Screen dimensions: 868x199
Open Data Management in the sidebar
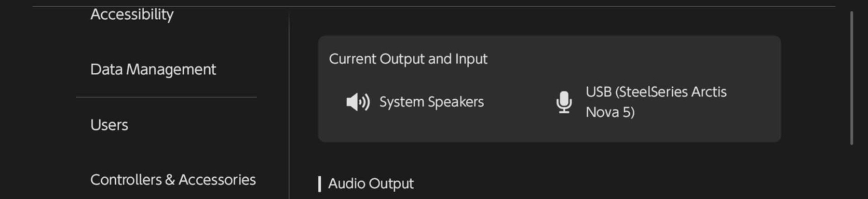click(153, 69)
